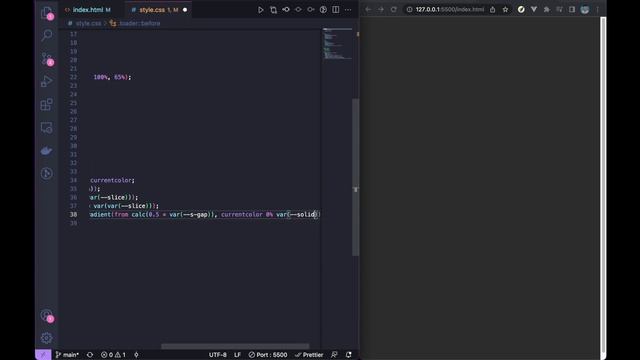This screenshot has height=360, width=640.
Task: Click 'currentcolor;' on line 34
Action: pos(112,180)
